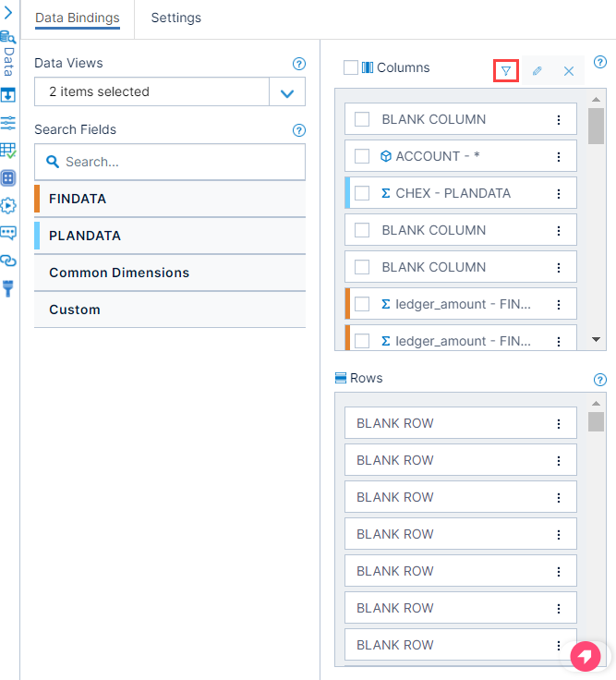Open the options menu for ACCOUNT column
Screen dimensions: 616x680
point(559,156)
